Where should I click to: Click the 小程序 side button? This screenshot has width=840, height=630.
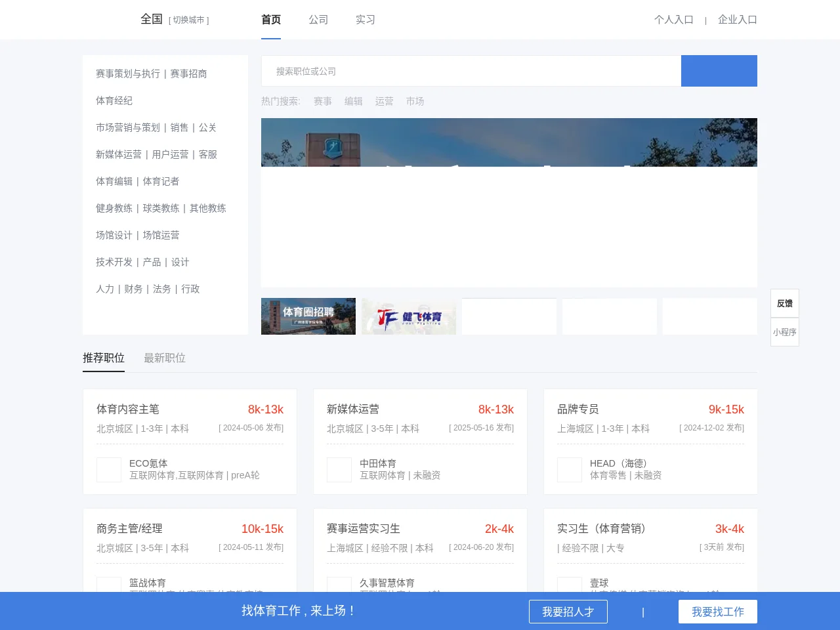click(785, 332)
